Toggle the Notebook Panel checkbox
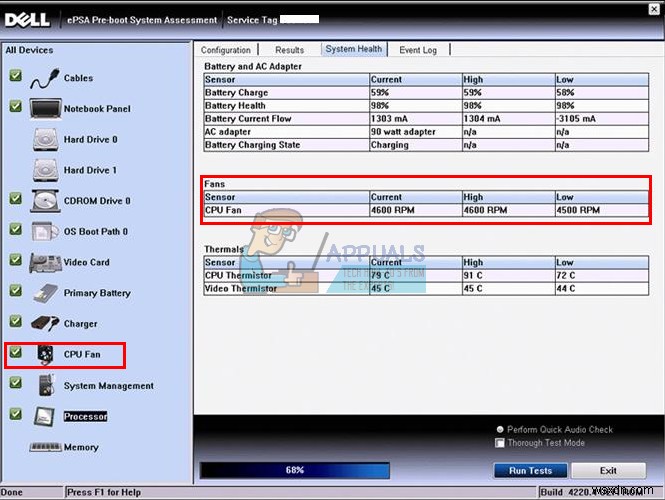 [16, 106]
